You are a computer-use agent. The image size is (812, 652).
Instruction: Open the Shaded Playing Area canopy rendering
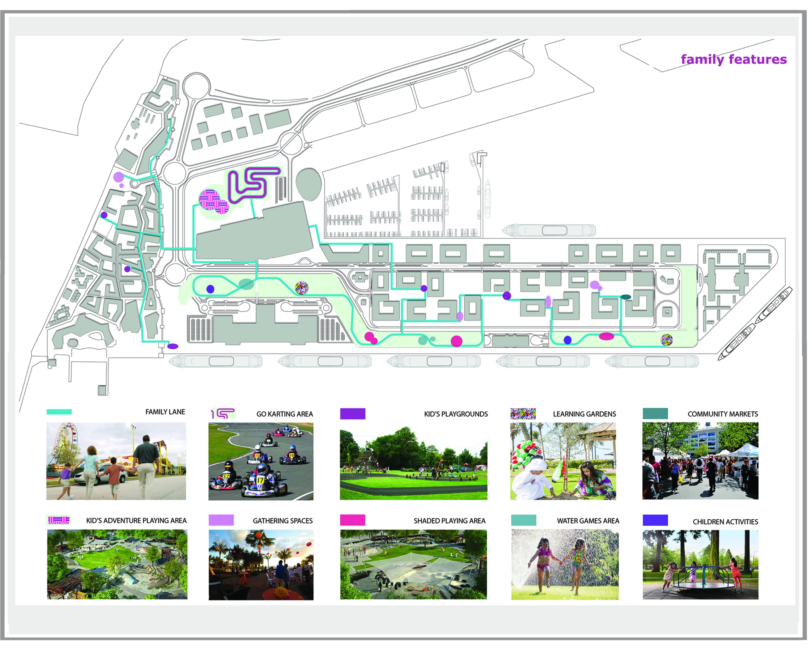point(414,564)
